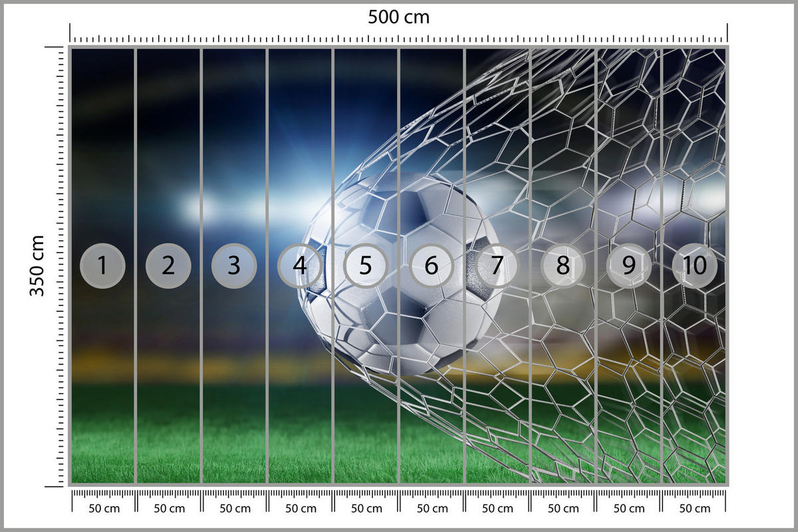Select the panel 7 badge on the net

click(x=431, y=266)
